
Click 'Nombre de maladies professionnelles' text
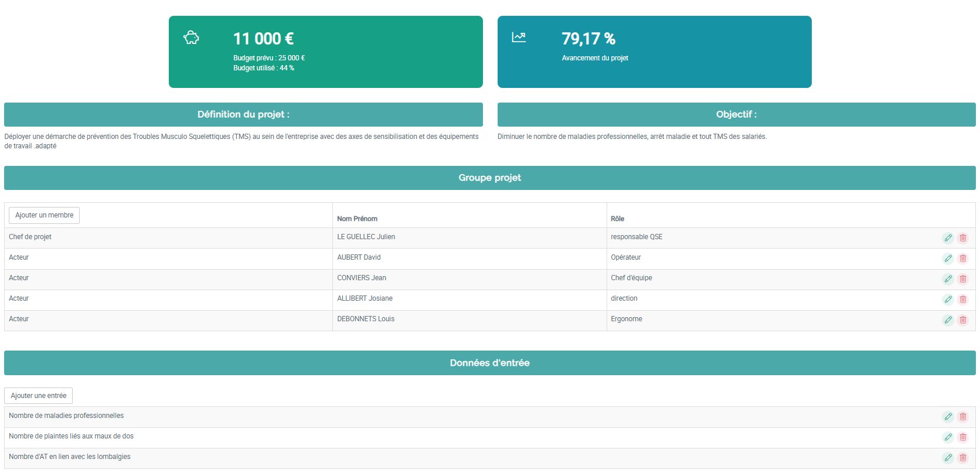[66, 416]
